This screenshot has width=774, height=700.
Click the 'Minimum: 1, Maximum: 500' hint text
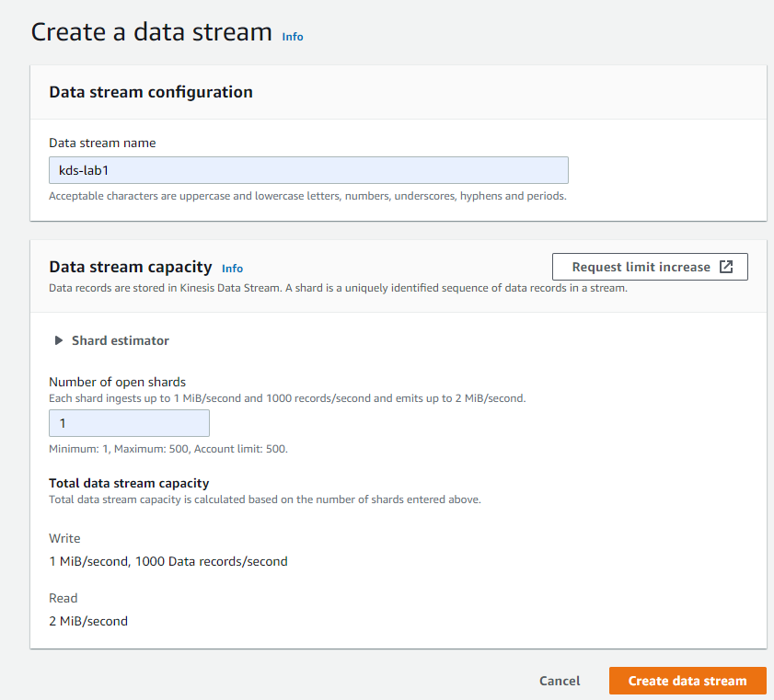[x=168, y=449]
